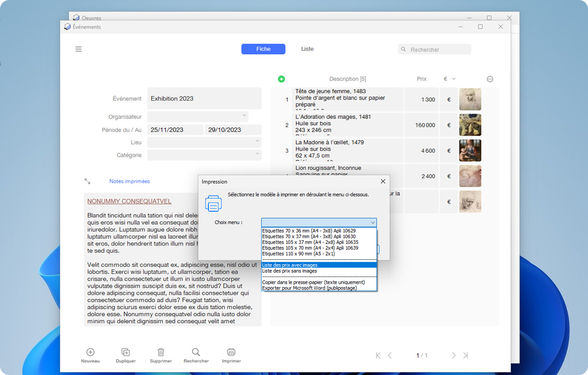The height and width of the screenshot is (375, 588).
Task: Open La Madone à l'œillet thumbnail
Action: click(x=470, y=150)
